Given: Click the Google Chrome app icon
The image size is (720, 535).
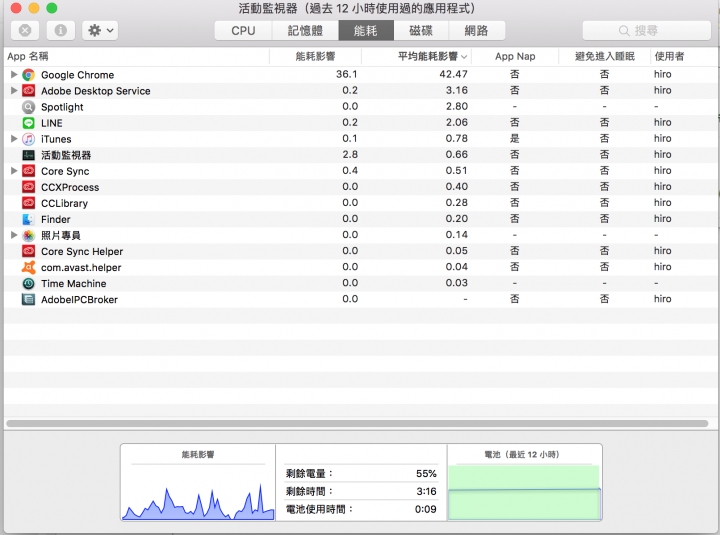Looking at the screenshot, I should (x=28, y=75).
